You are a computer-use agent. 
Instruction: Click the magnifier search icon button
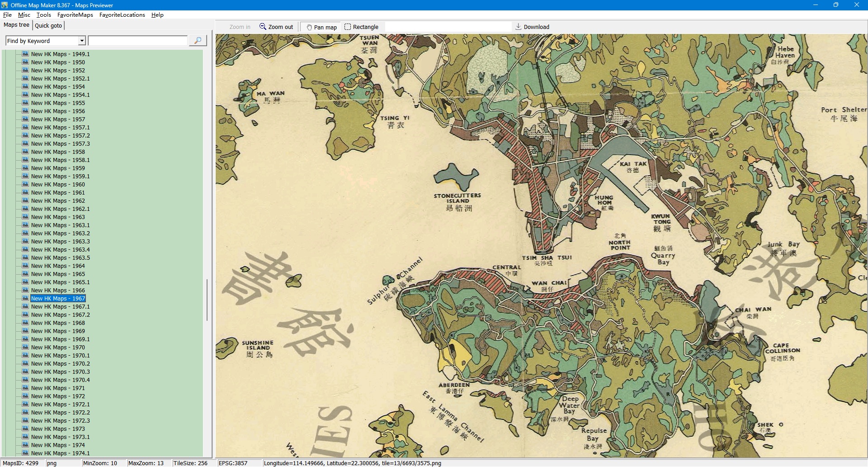[198, 41]
